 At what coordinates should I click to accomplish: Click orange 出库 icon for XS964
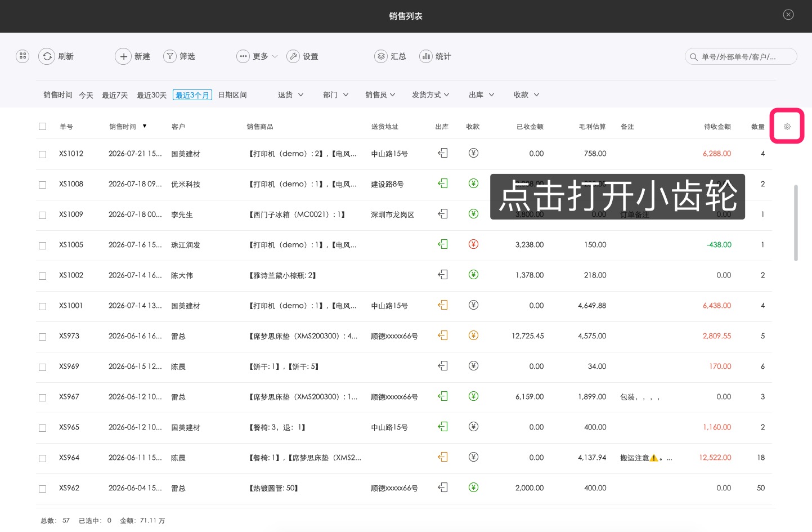(443, 457)
